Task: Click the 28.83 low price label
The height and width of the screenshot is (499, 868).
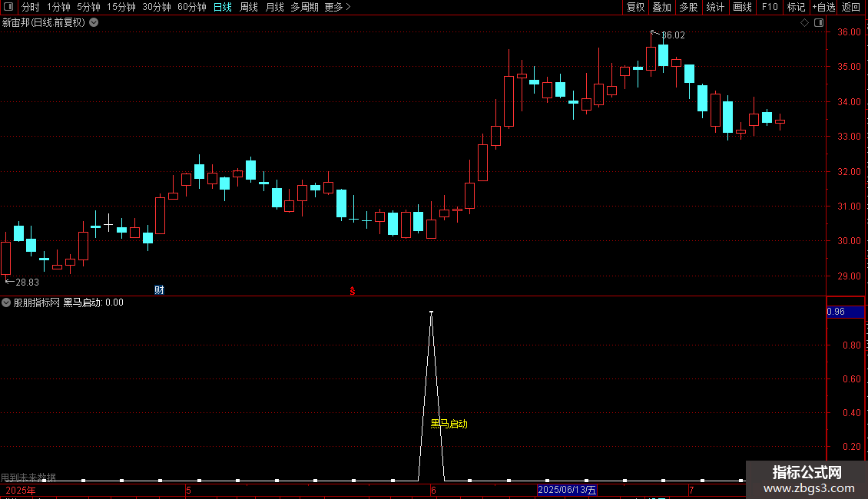Action: tap(27, 283)
